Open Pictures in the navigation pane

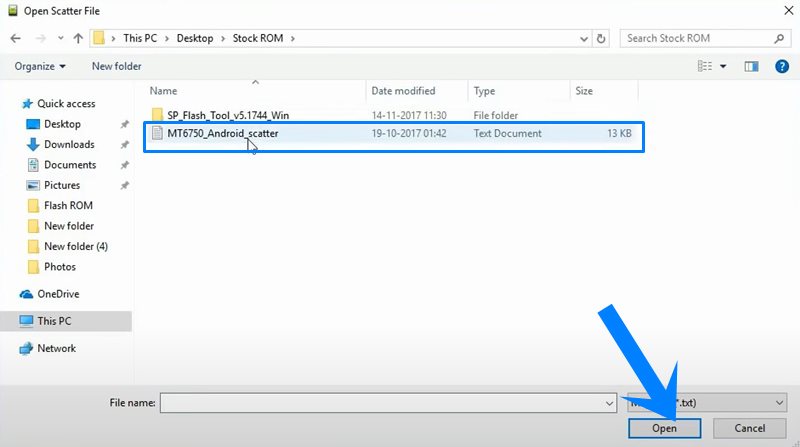(x=62, y=185)
